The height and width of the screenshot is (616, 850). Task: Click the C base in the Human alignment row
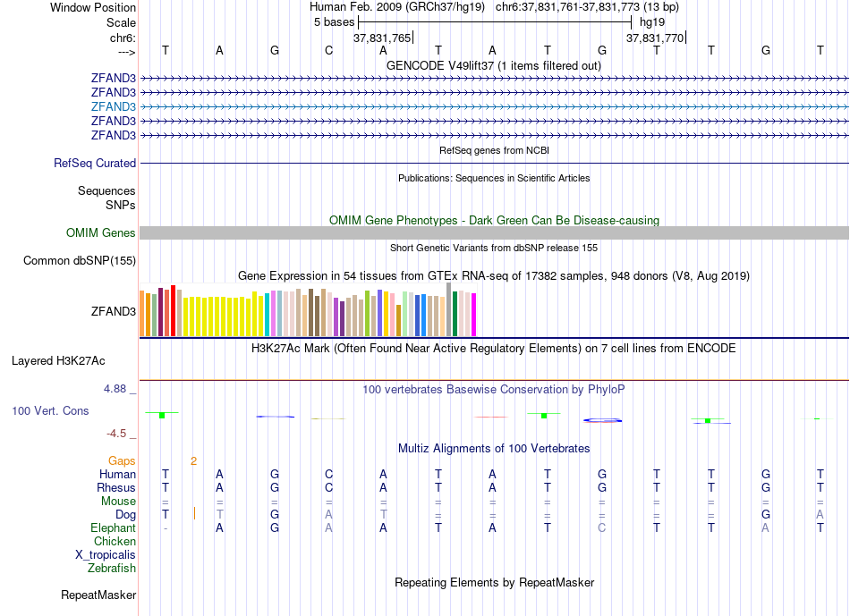(328, 474)
